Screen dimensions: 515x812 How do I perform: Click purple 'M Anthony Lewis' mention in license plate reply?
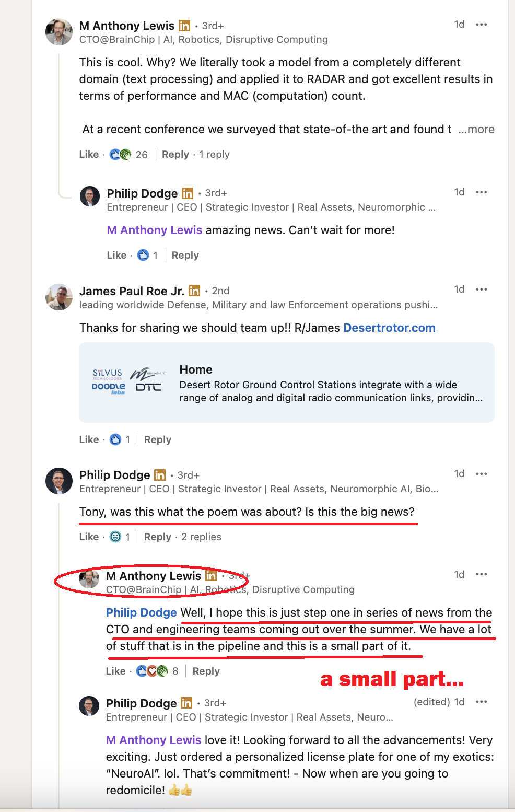[x=154, y=740]
